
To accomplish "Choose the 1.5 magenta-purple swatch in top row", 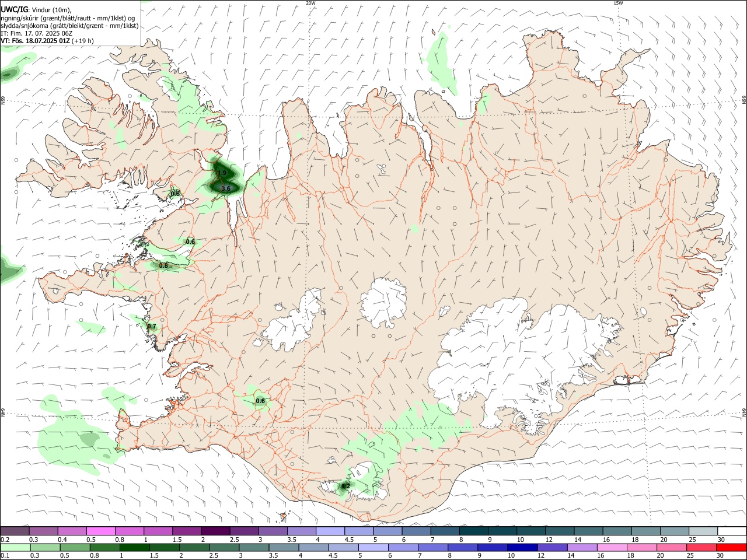I will click(x=186, y=531).
